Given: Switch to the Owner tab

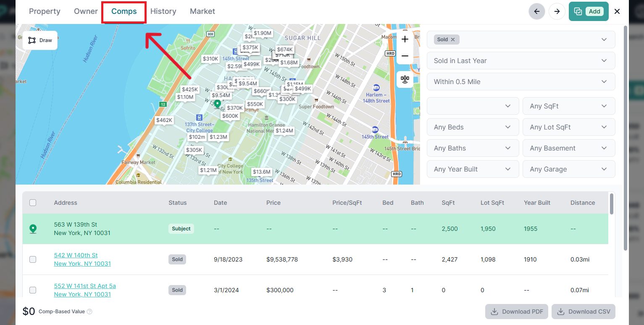Looking at the screenshot, I should click(86, 11).
